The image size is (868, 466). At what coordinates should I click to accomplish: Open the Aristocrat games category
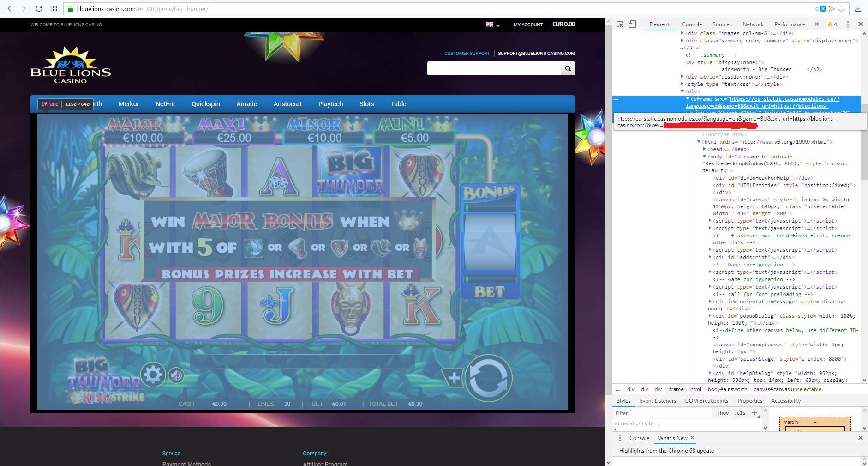287,104
